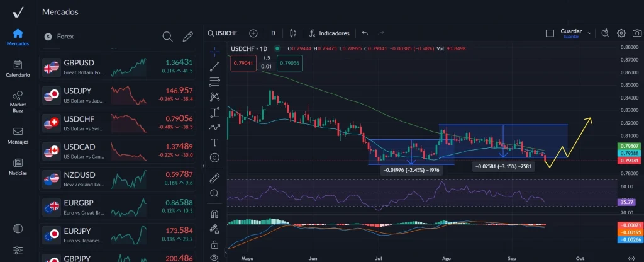
Task: Select USDCAD in watchlist
Action: (x=118, y=151)
